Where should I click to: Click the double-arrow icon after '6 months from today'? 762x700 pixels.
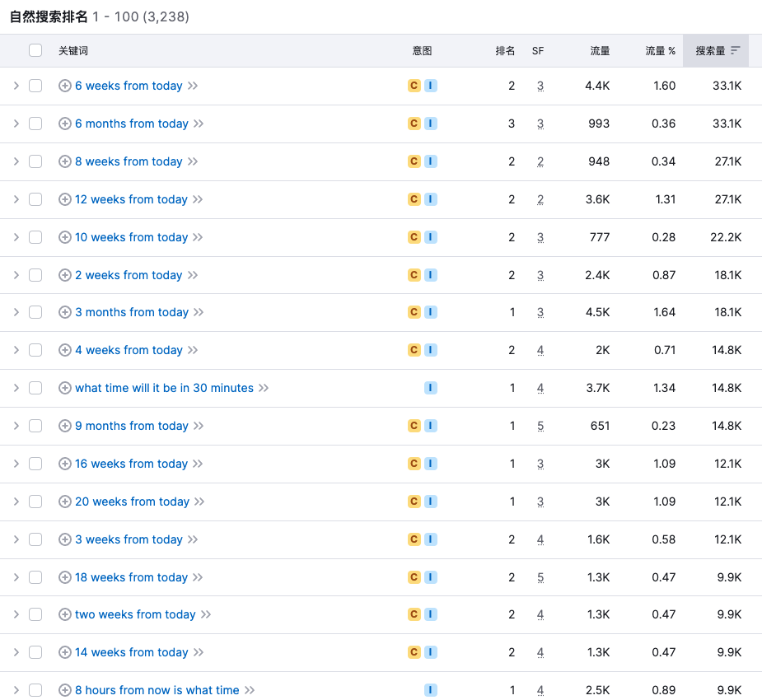[199, 124]
